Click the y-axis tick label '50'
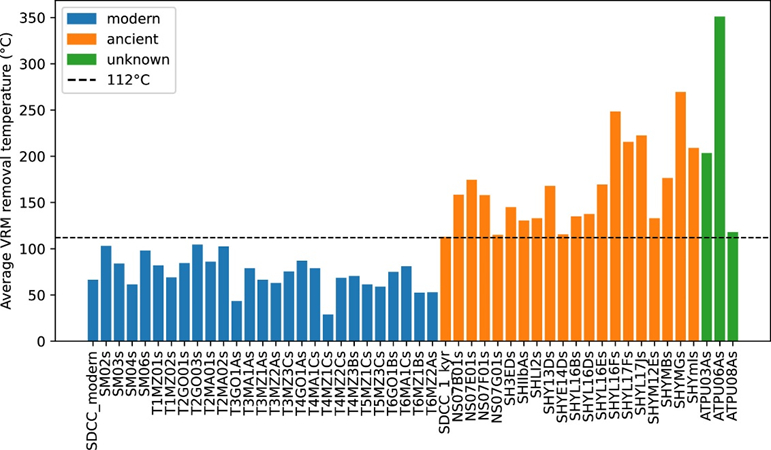This screenshot has width=771, height=450. pos(36,295)
